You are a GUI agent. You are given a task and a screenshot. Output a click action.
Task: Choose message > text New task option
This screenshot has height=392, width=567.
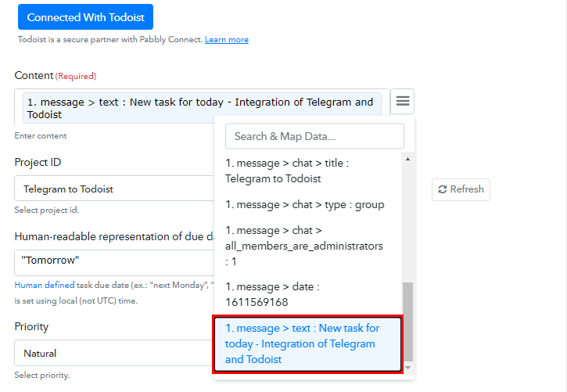tap(307, 344)
